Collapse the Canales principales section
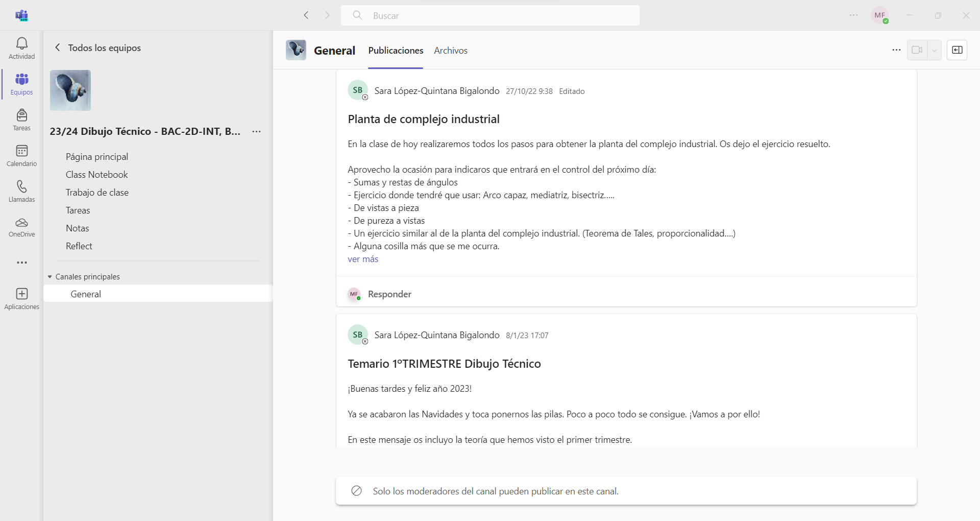Viewport: 980px width, 521px height. click(x=50, y=277)
